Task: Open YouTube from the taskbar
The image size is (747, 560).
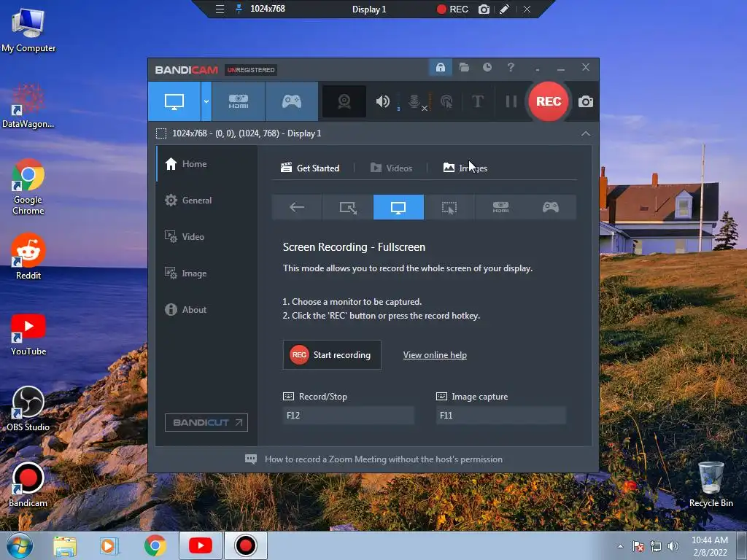Action: (x=201, y=545)
